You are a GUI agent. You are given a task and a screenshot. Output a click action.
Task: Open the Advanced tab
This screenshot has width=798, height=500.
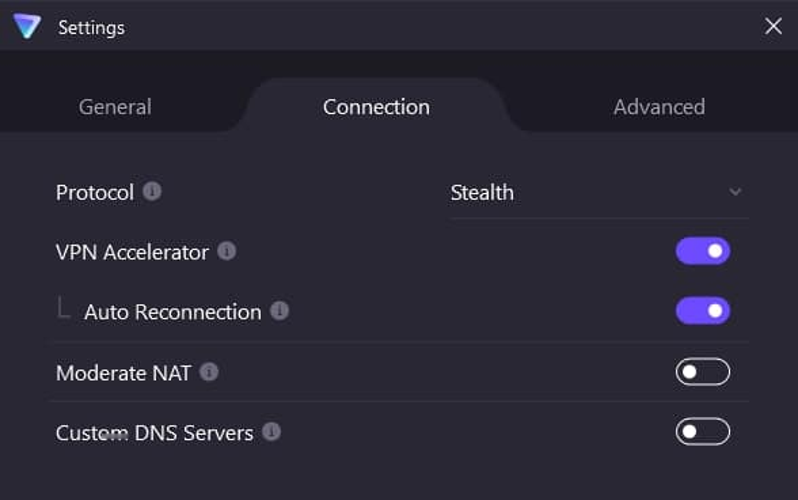pos(659,107)
